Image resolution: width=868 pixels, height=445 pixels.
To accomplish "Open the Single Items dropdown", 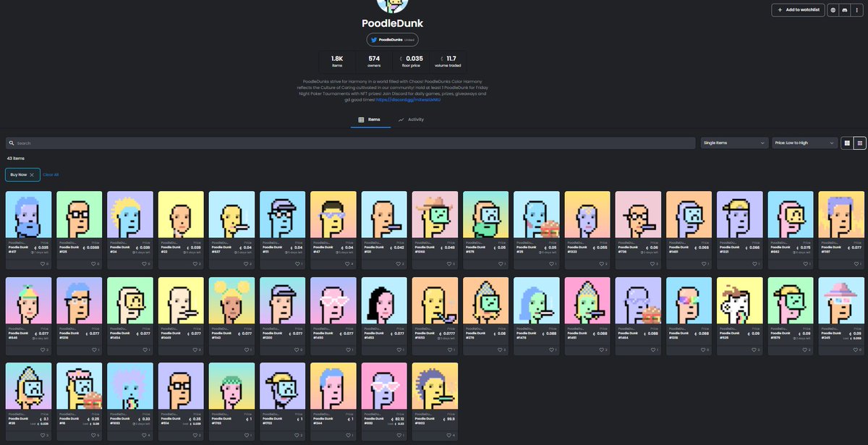I will [x=734, y=143].
